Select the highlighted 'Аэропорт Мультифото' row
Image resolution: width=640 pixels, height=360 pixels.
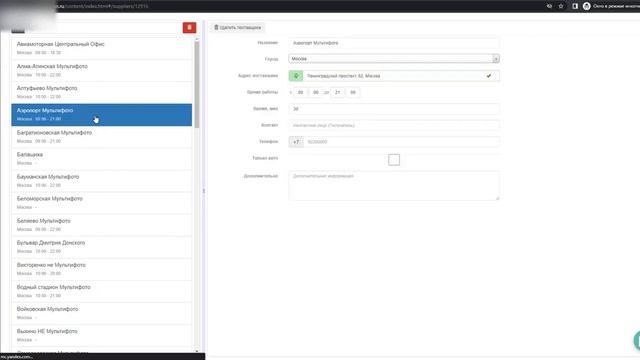point(102,114)
